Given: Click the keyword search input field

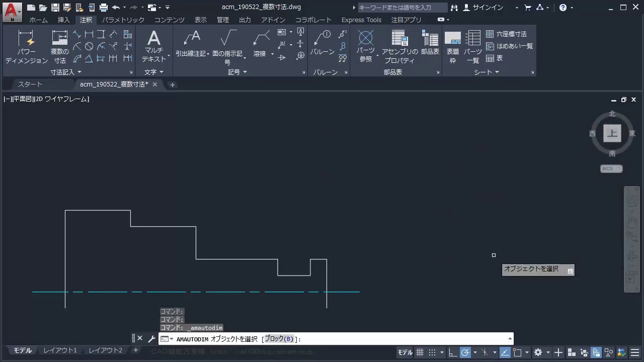Looking at the screenshot, I should (402, 8).
